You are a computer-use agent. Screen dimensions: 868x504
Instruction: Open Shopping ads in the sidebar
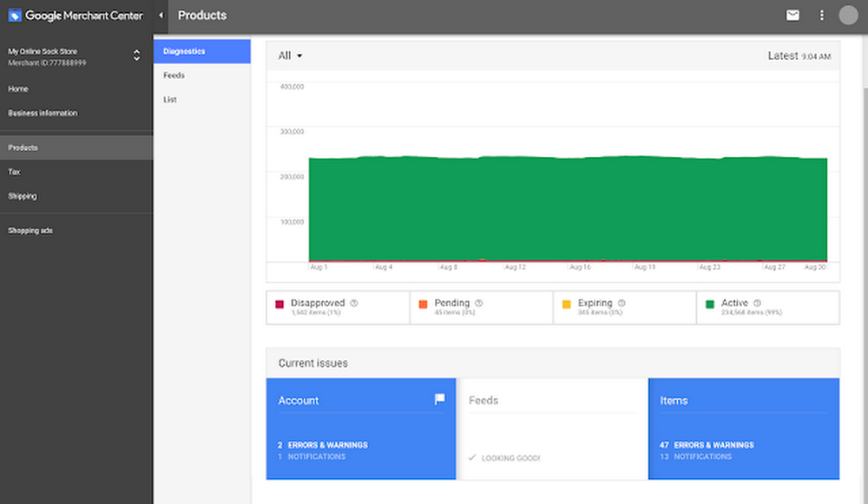point(29,230)
